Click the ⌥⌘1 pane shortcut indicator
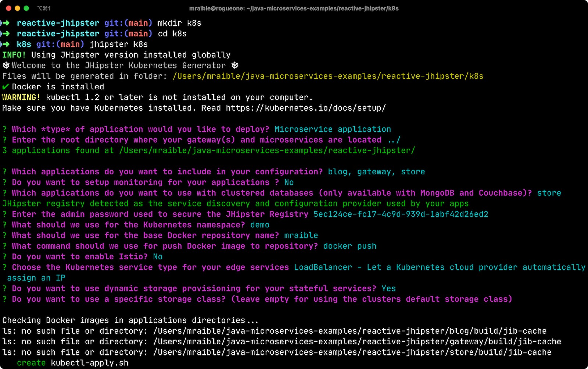The height and width of the screenshot is (369, 588). point(44,8)
